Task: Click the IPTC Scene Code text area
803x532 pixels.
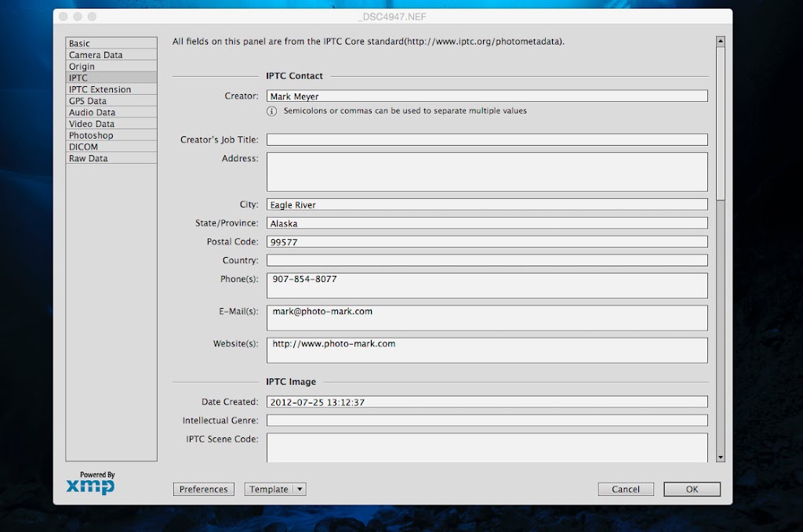Action: click(x=487, y=447)
